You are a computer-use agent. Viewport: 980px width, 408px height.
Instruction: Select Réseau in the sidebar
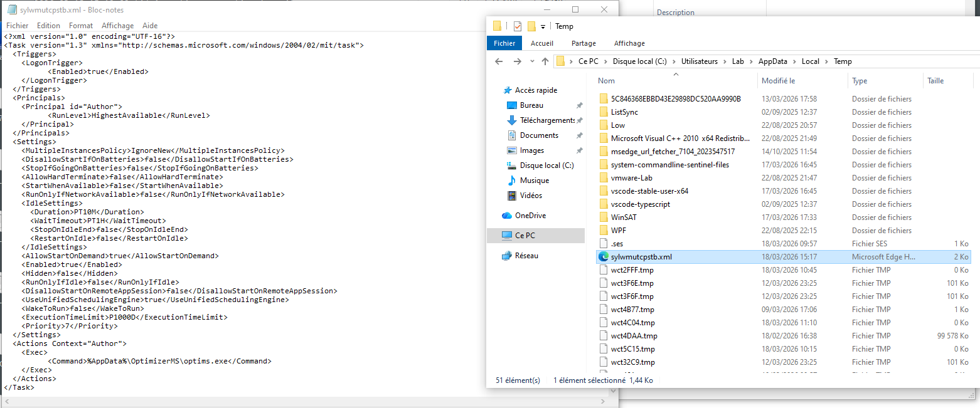point(526,256)
